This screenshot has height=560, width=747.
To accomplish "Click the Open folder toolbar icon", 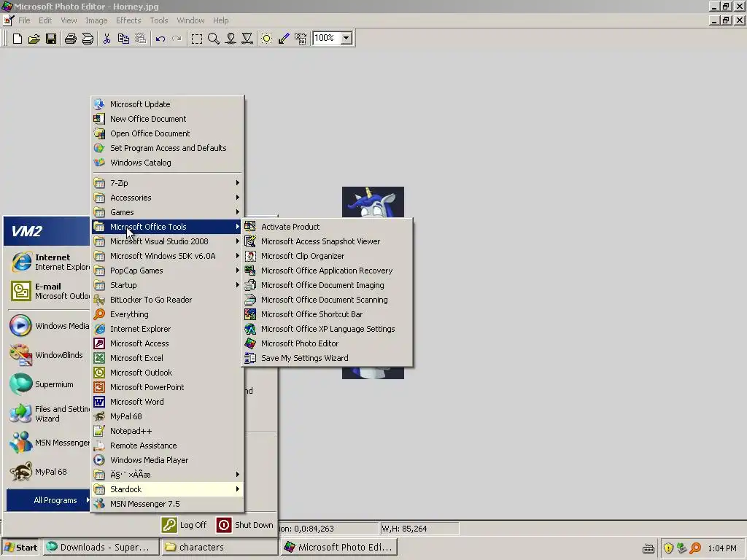I will (x=34, y=39).
